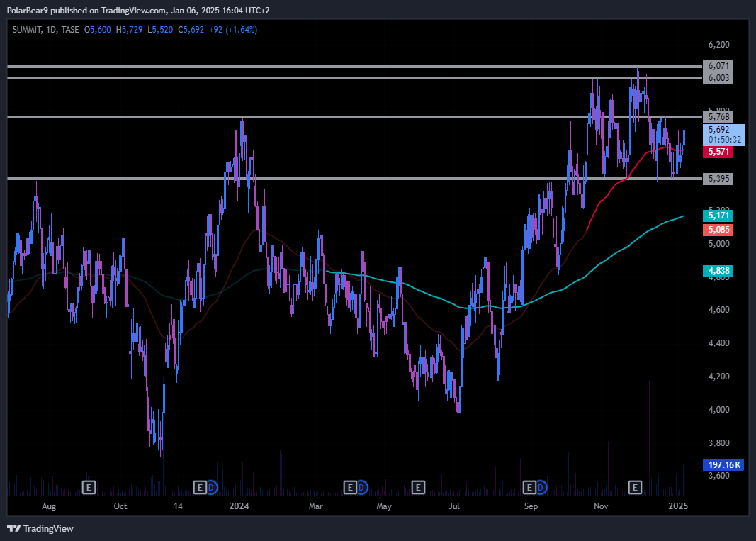The width and height of the screenshot is (756, 541).
Task: Click the teal 4,838 indicator label
Action: [x=718, y=271]
